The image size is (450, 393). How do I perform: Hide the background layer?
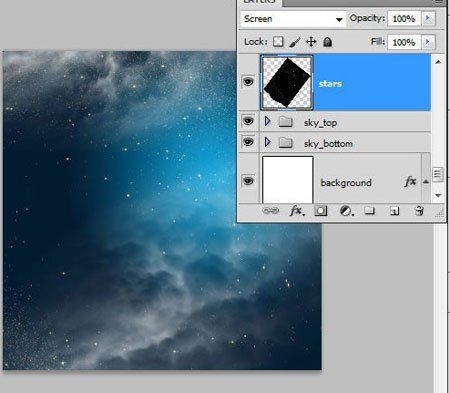point(248,181)
